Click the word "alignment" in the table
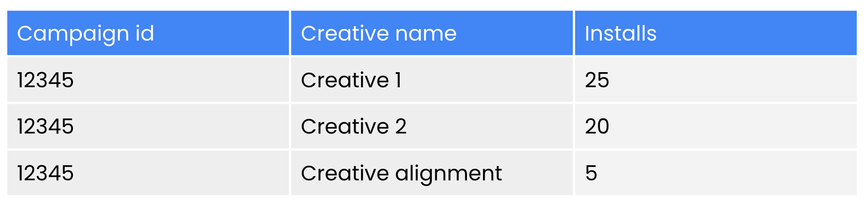This screenshot has width=868, height=204. (x=448, y=173)
